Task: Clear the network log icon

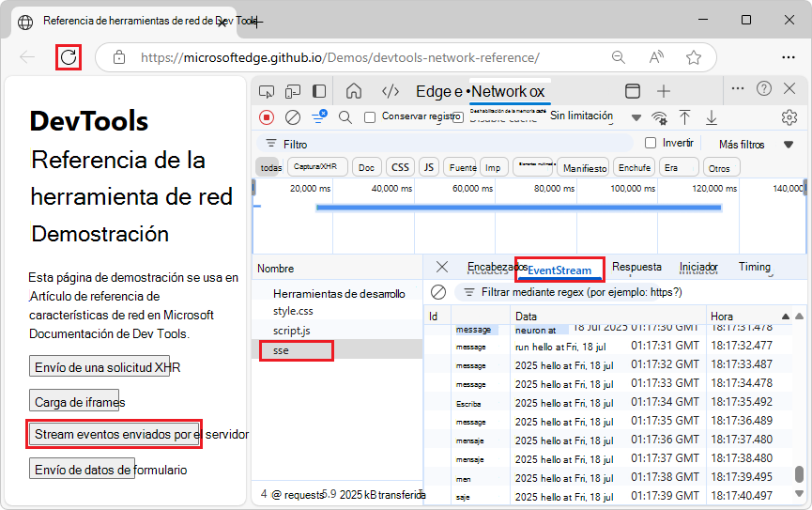Action: [x=293, y=117]
